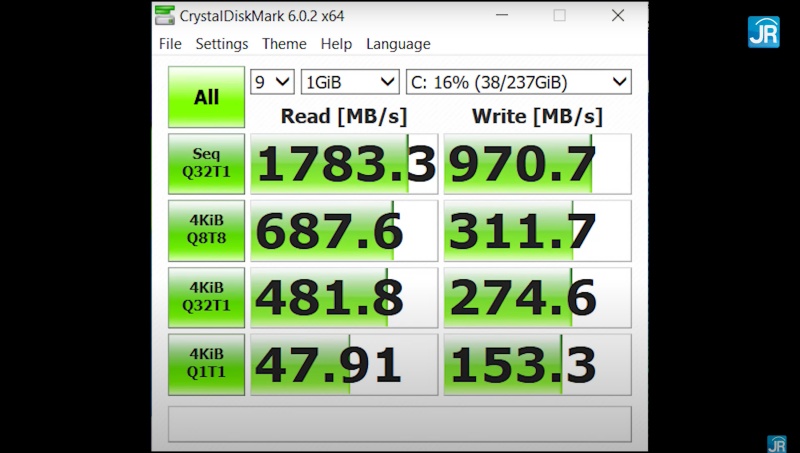
Task: Maximize the CrystalDiskMark window
Action: click(x=560, y=15)
